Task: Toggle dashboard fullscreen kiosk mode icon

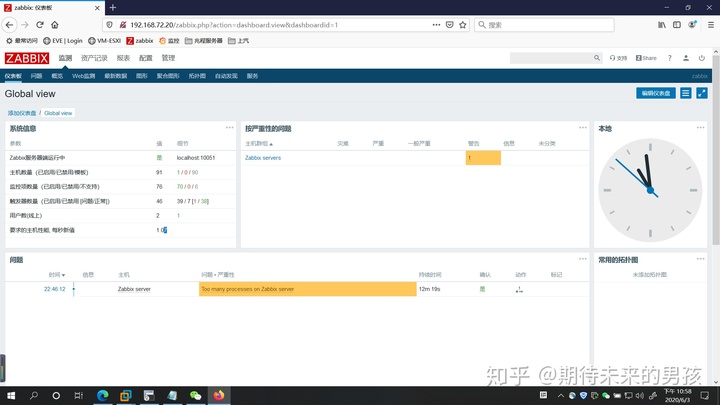Action: [x=702, y=93]
